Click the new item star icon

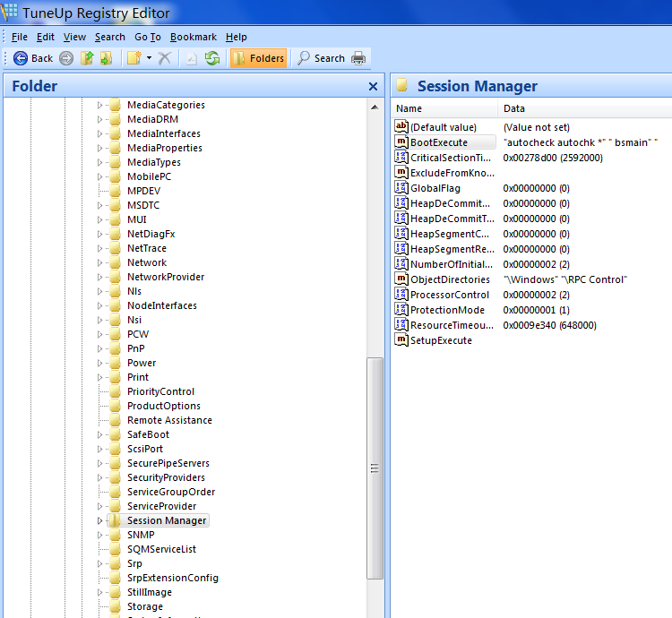133,58
